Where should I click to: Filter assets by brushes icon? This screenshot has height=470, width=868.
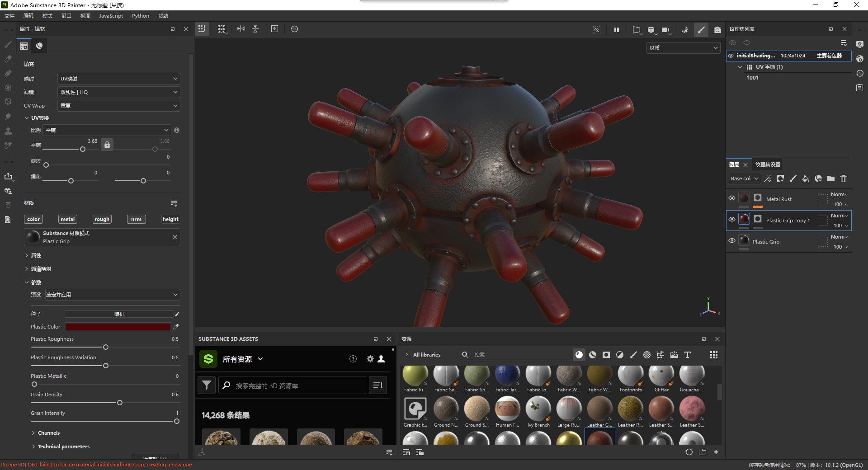click(633, 355)
